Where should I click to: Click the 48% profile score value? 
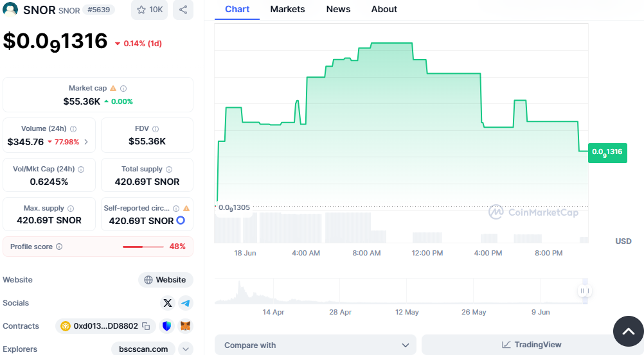177,247
